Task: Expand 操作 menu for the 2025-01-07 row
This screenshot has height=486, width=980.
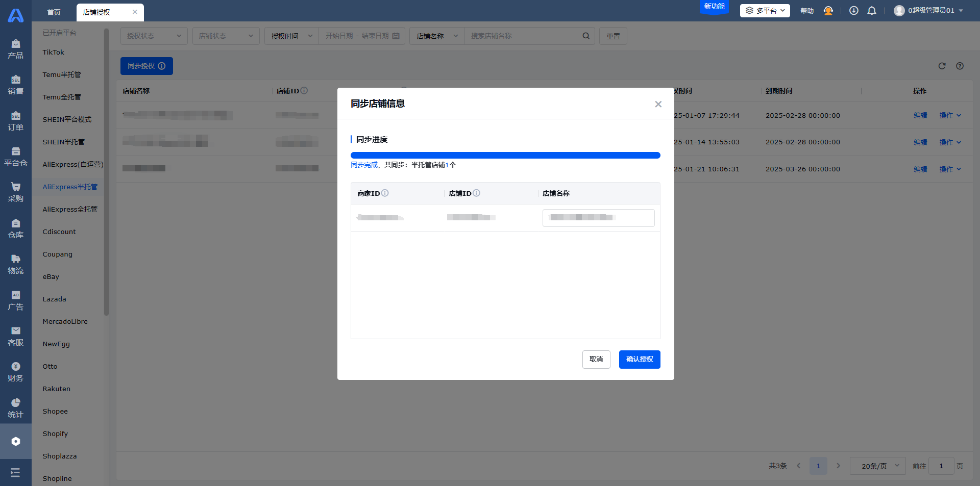Action: click(x=950, y=115)
